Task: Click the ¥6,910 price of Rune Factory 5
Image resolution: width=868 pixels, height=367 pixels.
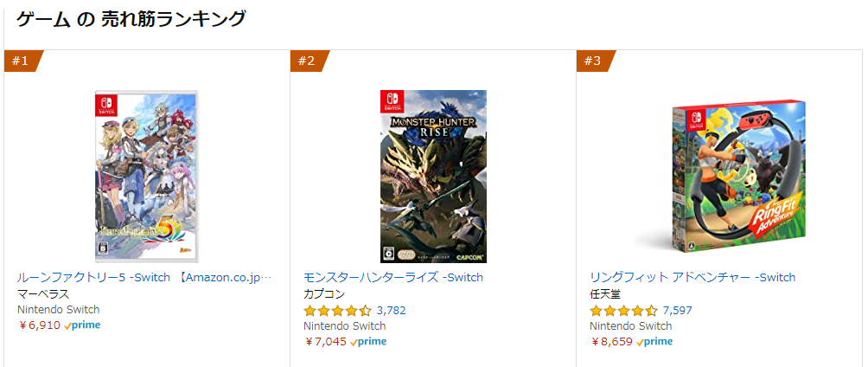Action: [39, 325]
